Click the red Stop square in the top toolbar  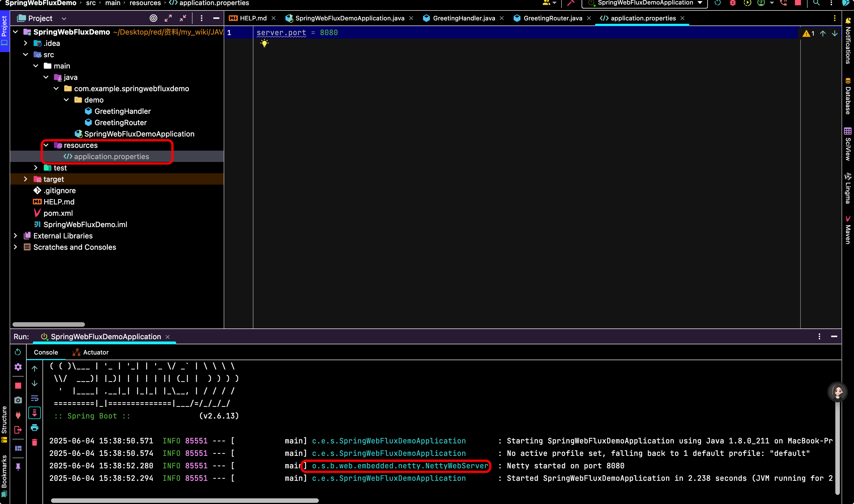click(798, 3)
